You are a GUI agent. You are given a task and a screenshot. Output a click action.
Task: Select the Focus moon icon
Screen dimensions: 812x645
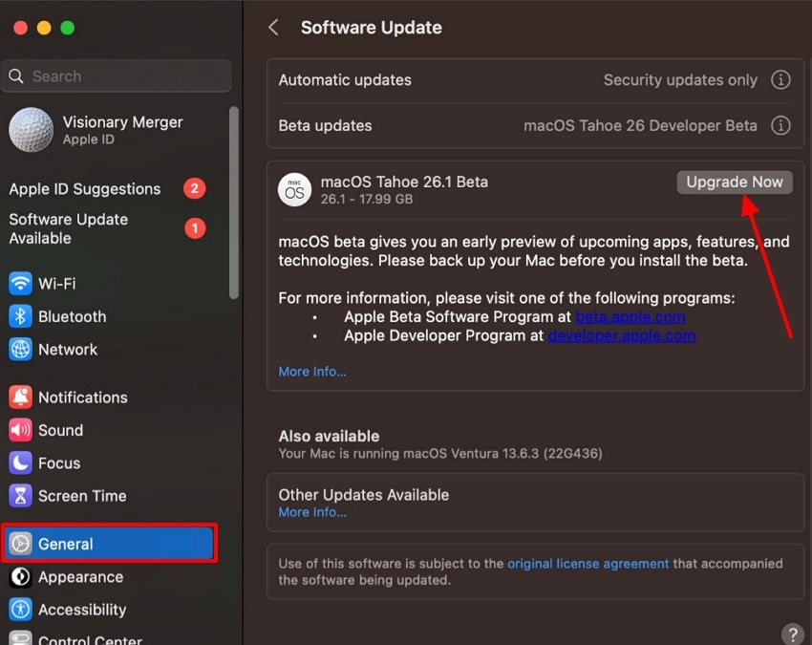coord(20,463)
